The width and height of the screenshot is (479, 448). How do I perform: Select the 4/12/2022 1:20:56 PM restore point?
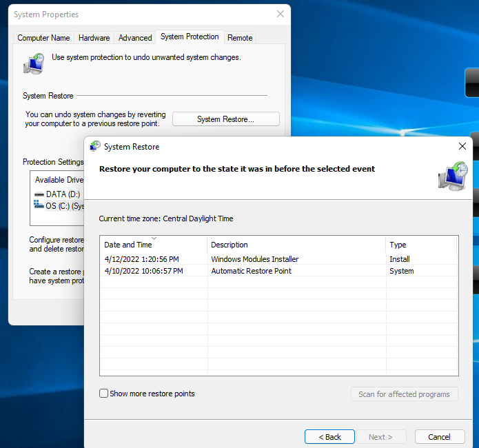coord(278,259)
